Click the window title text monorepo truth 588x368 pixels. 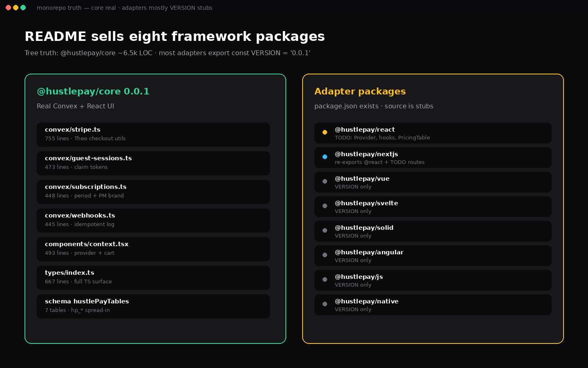pyautogui.click(x=125, y=8)
